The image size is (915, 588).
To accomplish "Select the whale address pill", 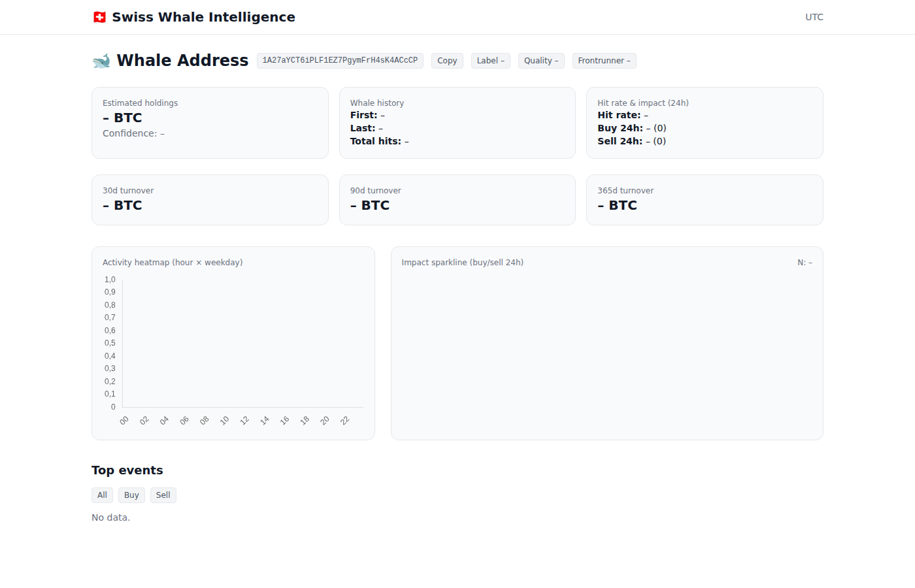I will (340, 60).
